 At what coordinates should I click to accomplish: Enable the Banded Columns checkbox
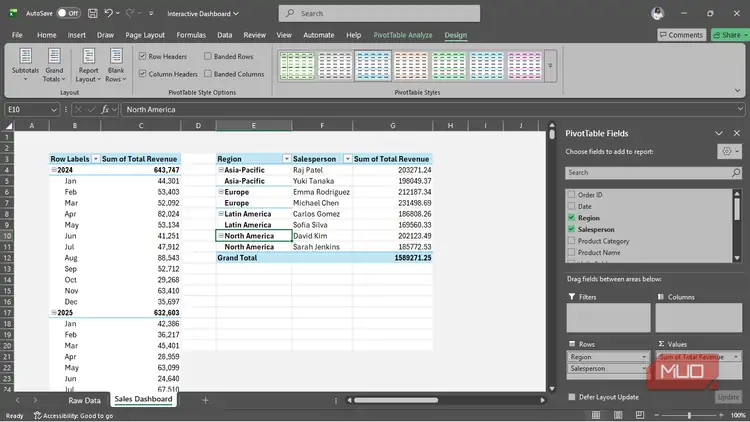(208, 74)
